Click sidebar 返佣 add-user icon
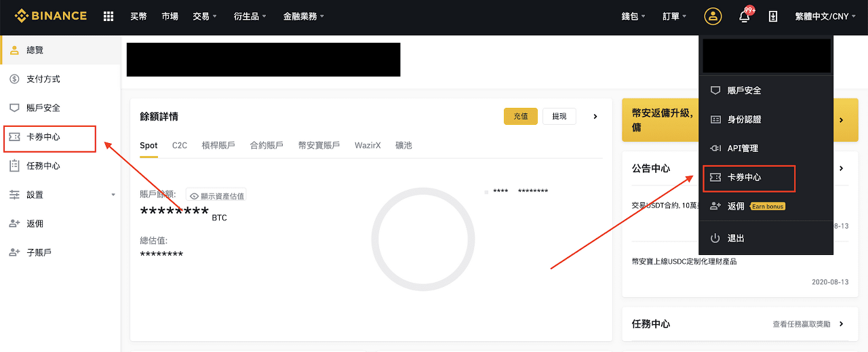The height and width of the screenshot is (352, 868). (14, 224)
